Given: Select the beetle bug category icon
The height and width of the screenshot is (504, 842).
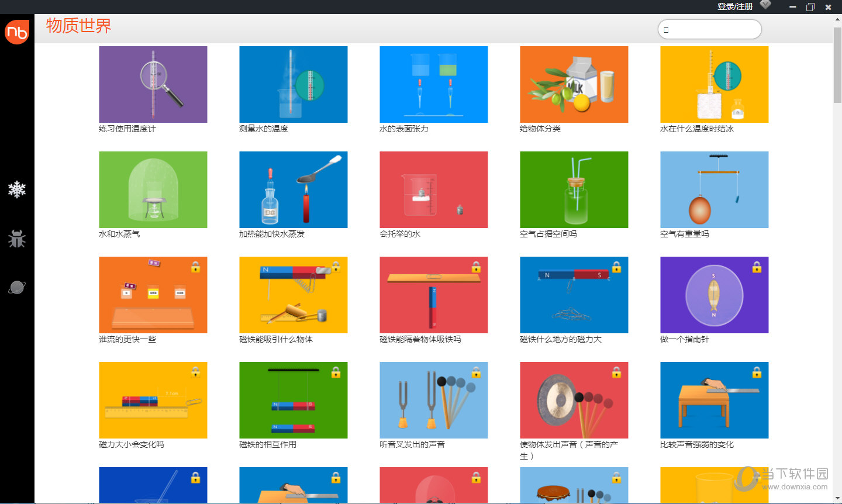Looking at the screenshot, I should click(17, 239).
